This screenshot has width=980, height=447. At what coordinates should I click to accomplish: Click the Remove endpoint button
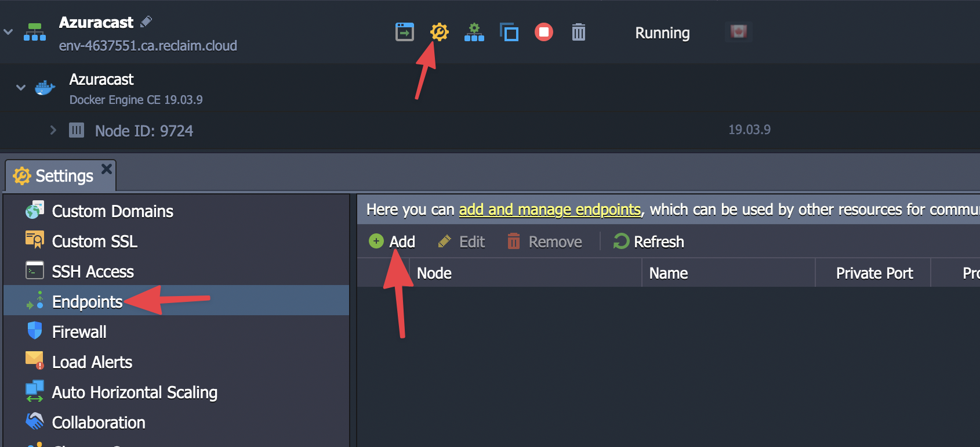(545, 241)
